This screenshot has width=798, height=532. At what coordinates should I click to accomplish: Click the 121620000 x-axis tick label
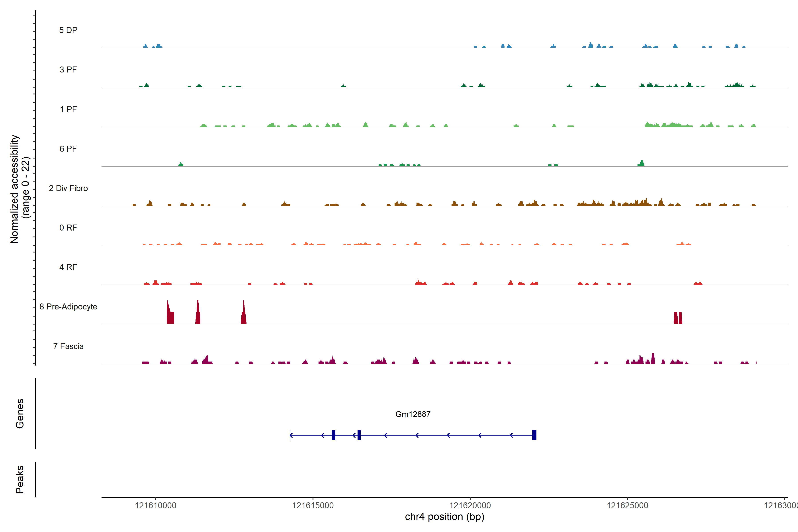pyautogui.click(x=470, y=506)
